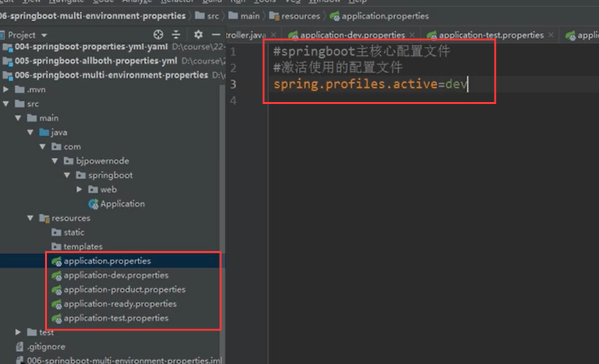
Task: Open Project panel settings gear
Action: click(x=198, y=35)
